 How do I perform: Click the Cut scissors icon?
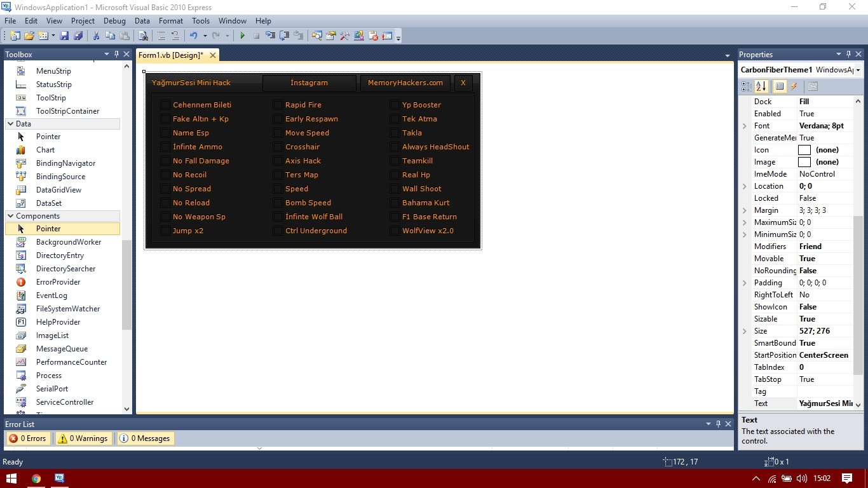coord(97,36)
